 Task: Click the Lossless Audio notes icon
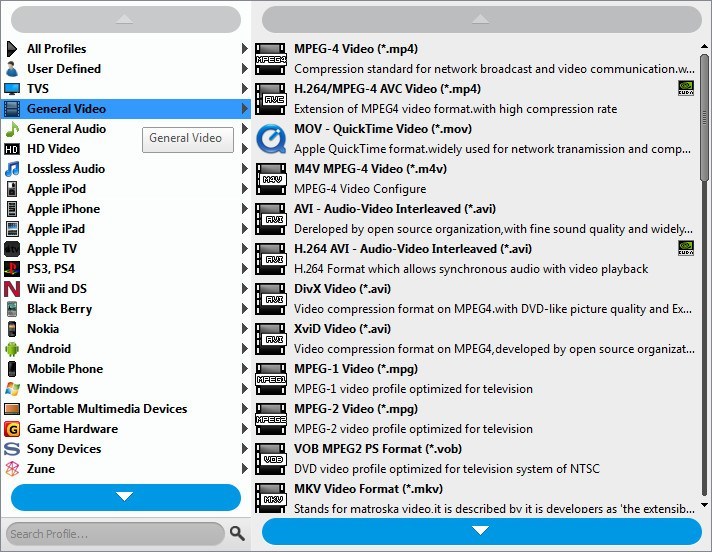coord(12,169)
